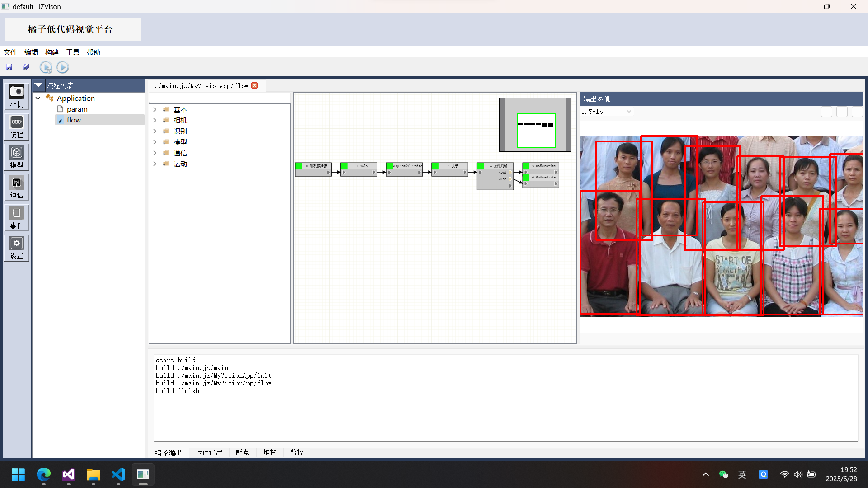
Task: Click the first output image toolbar button
Action: tap(826, 112)
